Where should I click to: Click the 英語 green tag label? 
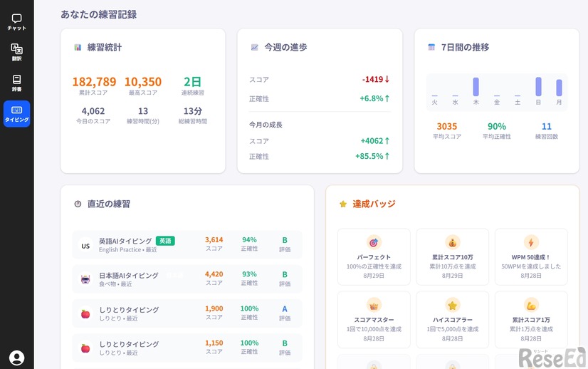tap(165, 241)
